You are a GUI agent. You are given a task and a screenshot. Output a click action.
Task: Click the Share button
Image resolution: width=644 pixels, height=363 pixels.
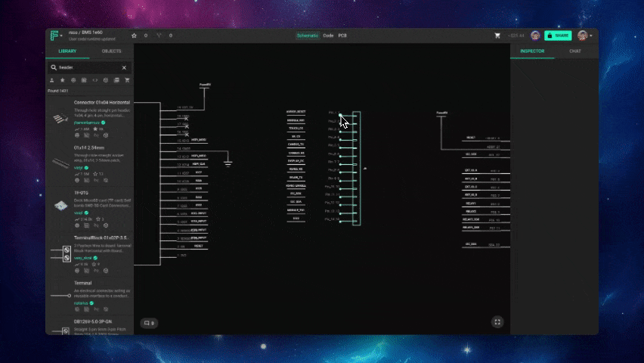(x=558, y=36)
